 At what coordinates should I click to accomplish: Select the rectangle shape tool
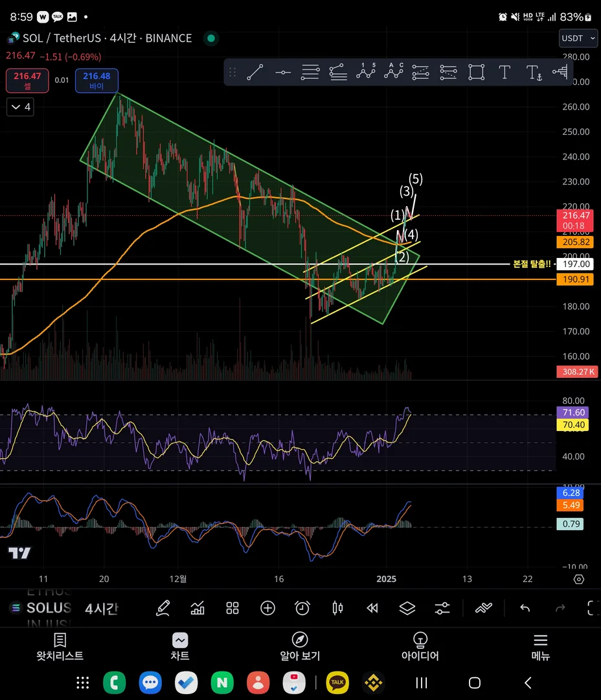(477, 72)
